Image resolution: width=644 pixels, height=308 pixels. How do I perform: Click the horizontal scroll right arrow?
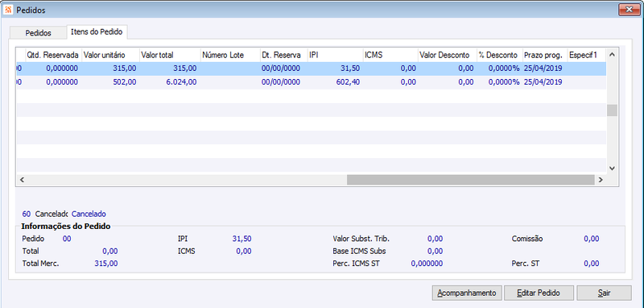[x=601, y=180]
